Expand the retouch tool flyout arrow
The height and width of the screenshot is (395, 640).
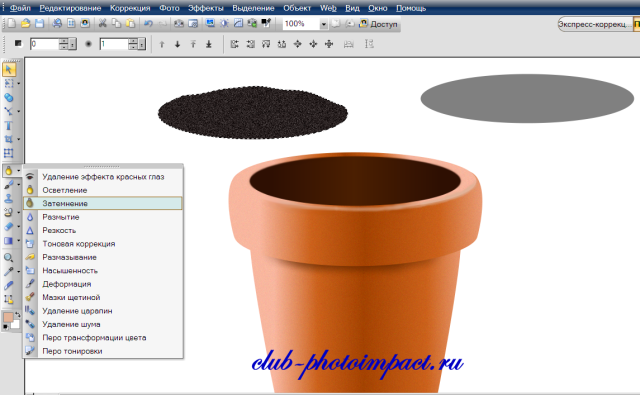coord(19,170)
